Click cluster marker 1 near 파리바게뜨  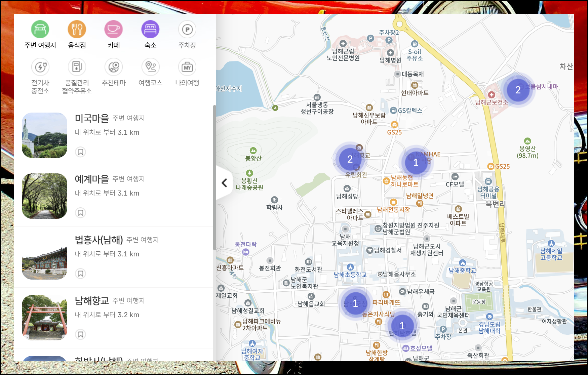(355, 303)
